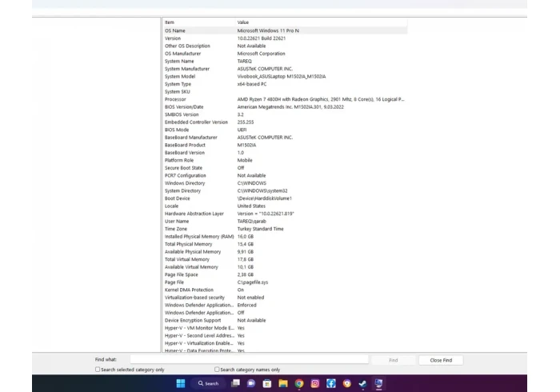
Task: Click the System Information taskbar icon
Action: click(x=379, y=383)
